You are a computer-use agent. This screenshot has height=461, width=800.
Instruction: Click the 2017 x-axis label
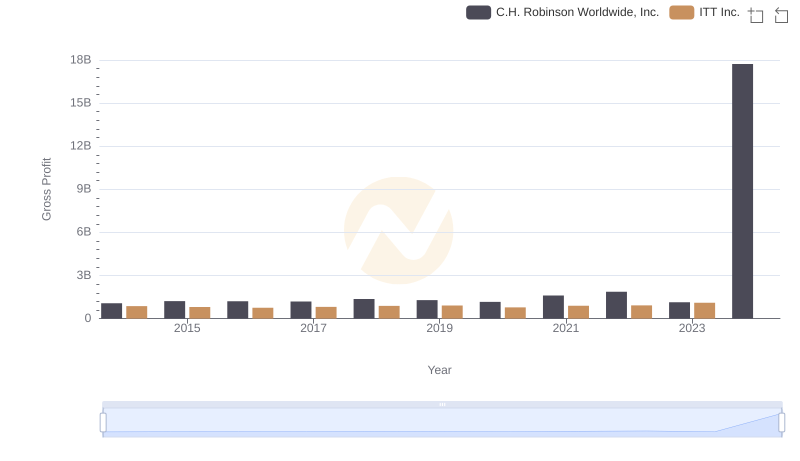(313, 328)
